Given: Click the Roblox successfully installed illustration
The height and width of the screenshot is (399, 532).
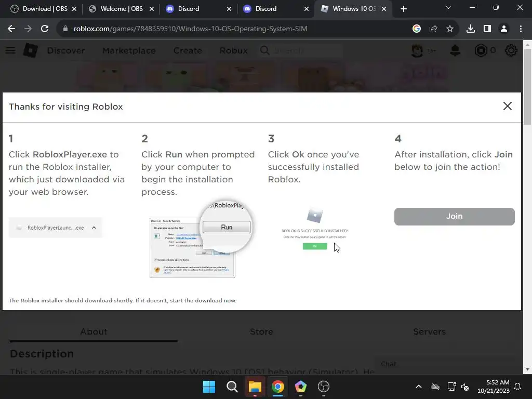Looking at the screenshot, I should [x=314, y=229].
